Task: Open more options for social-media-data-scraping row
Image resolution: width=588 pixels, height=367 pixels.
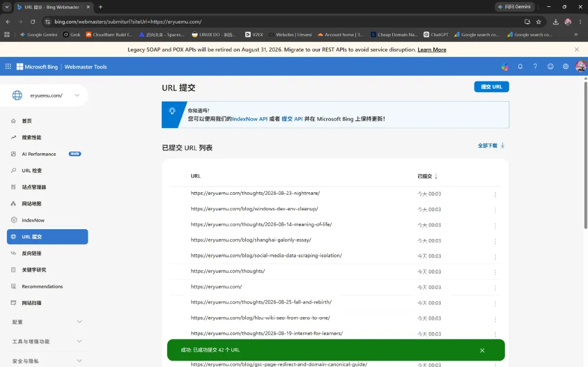Action: pyautogui.click(x=496, y=257)
